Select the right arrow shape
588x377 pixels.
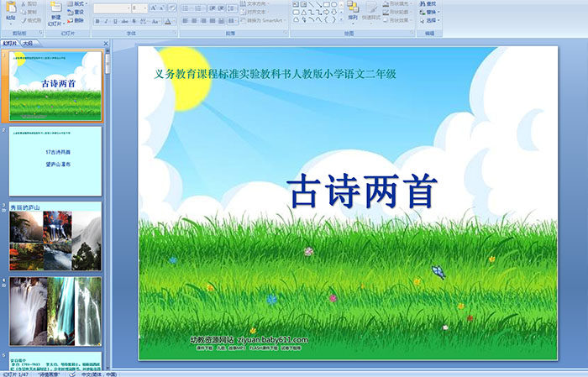pos(327,13)
